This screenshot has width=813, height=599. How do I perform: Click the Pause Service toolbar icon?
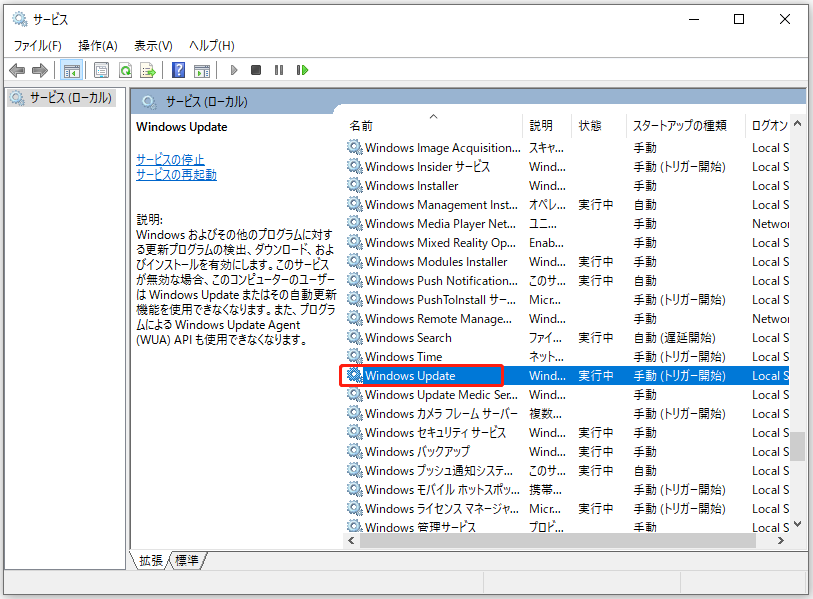tap(279, 70)
